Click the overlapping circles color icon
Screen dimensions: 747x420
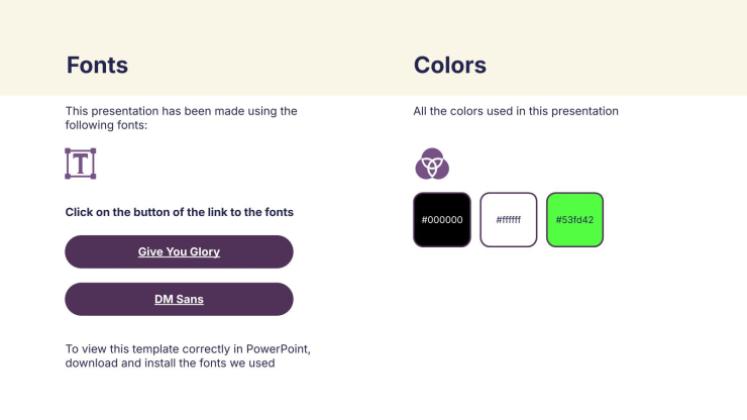click(x=432, y=163)
